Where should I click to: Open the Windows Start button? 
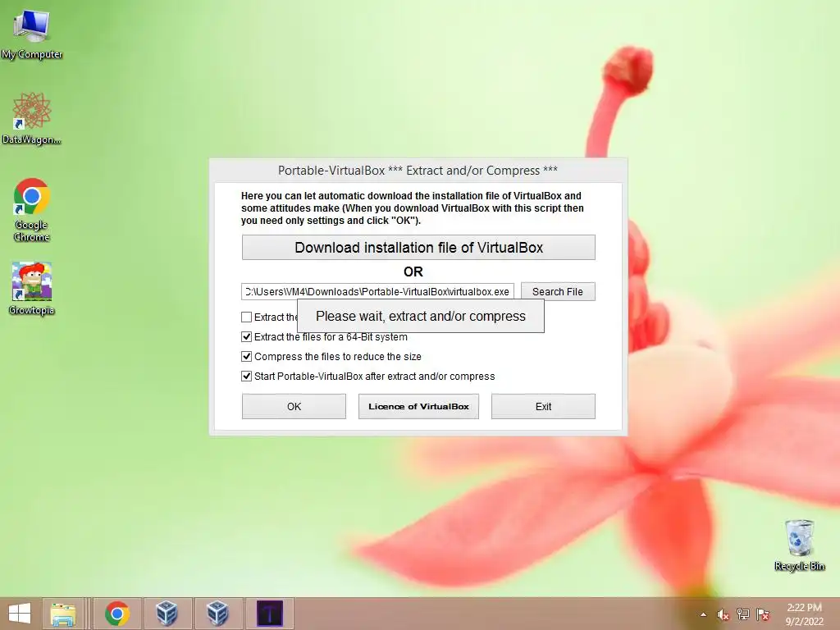point(20,614)
